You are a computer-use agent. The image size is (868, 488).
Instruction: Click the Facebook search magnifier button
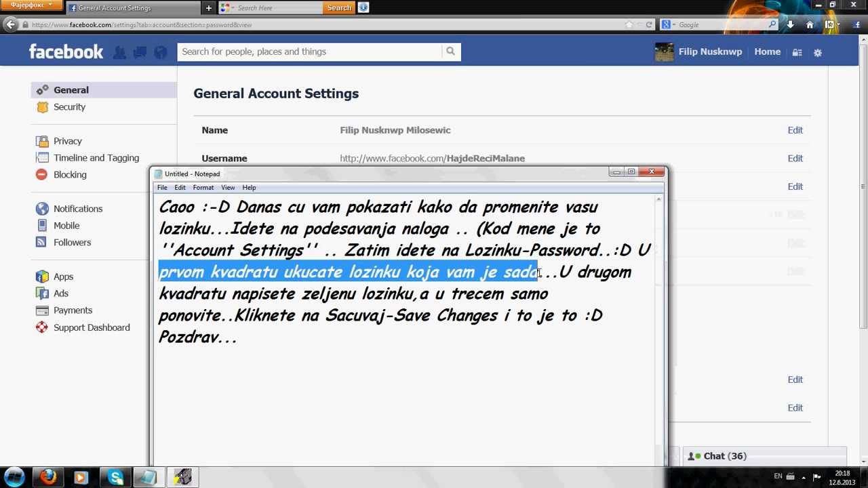450,52
